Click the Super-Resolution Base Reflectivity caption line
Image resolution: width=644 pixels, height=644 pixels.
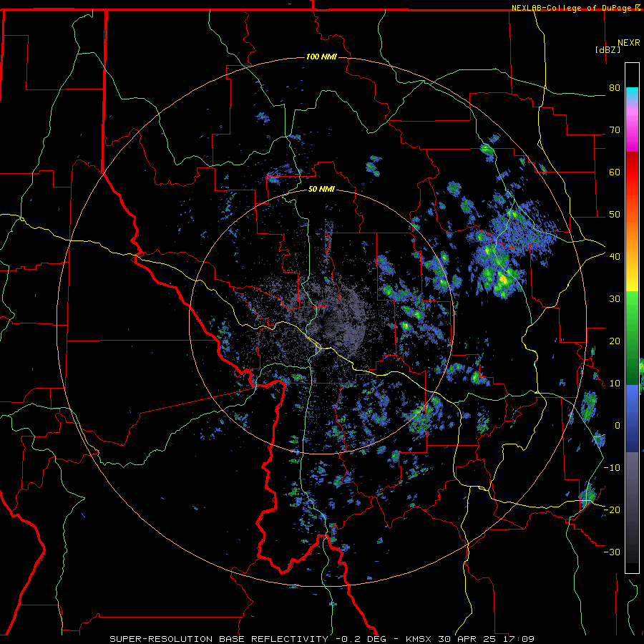pyautogui.click(x=322, y=639)
